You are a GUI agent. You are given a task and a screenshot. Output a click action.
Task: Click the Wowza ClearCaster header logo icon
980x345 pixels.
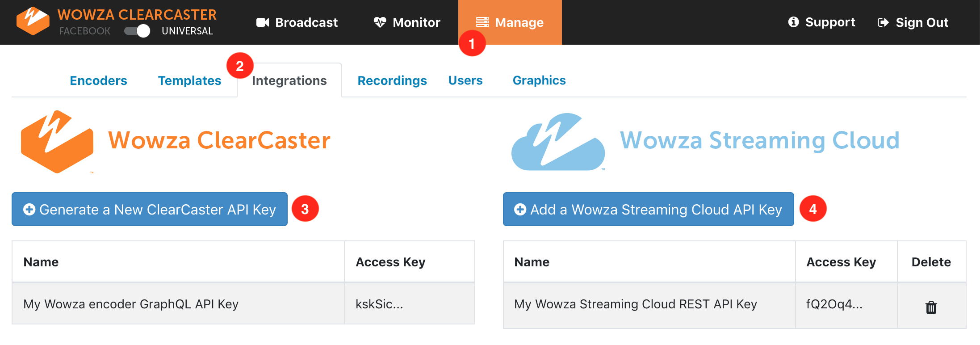pyautogui.click(x=33, y=21)
